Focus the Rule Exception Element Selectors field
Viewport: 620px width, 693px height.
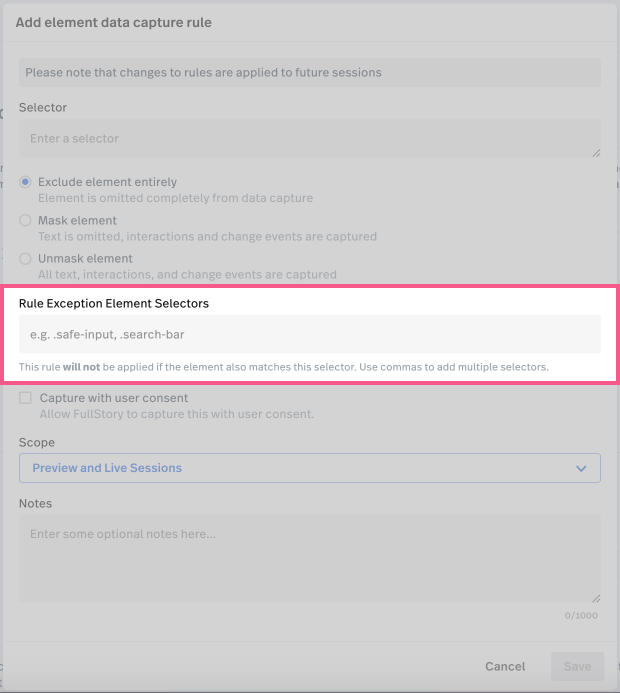(x=309, y=335)
